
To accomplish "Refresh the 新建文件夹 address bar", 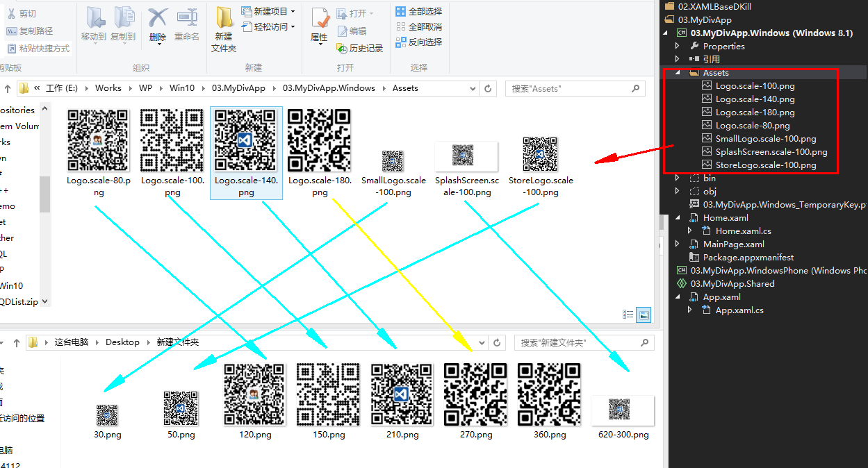I will coord(497,342).
